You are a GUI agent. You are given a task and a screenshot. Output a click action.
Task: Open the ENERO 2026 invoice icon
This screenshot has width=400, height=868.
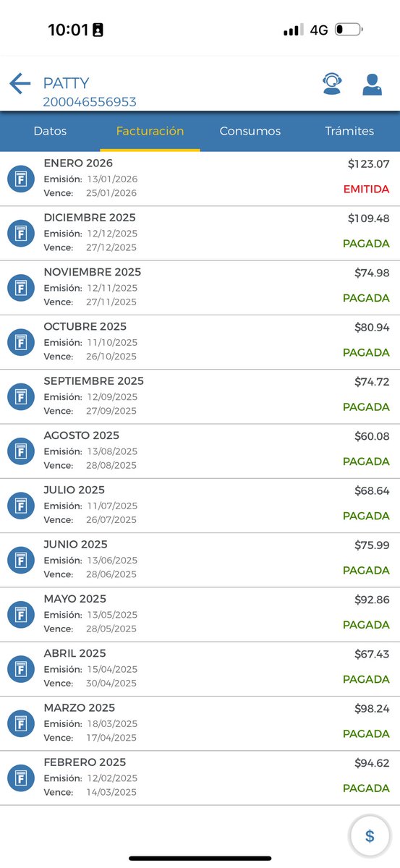tap(21, 179)
